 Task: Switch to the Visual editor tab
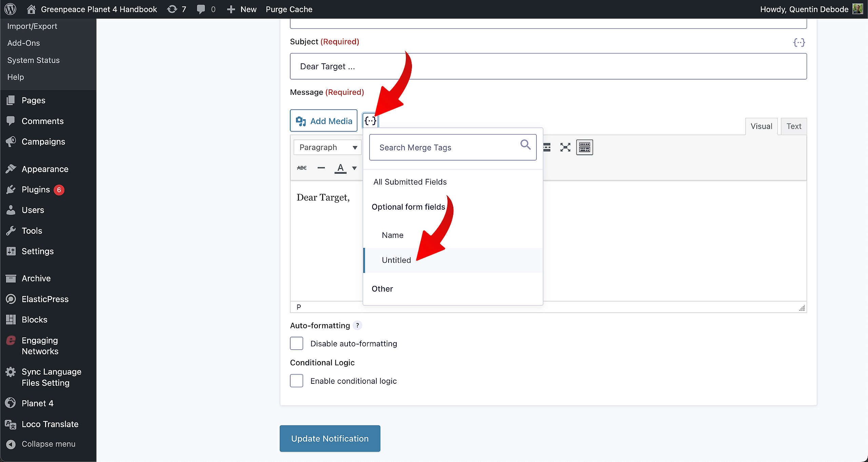(761, 126)
